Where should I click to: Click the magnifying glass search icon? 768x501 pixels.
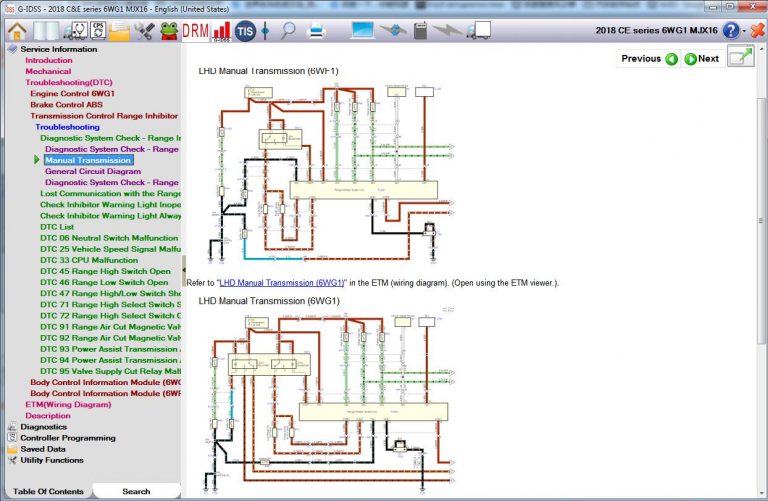click(x=288, y=30)
